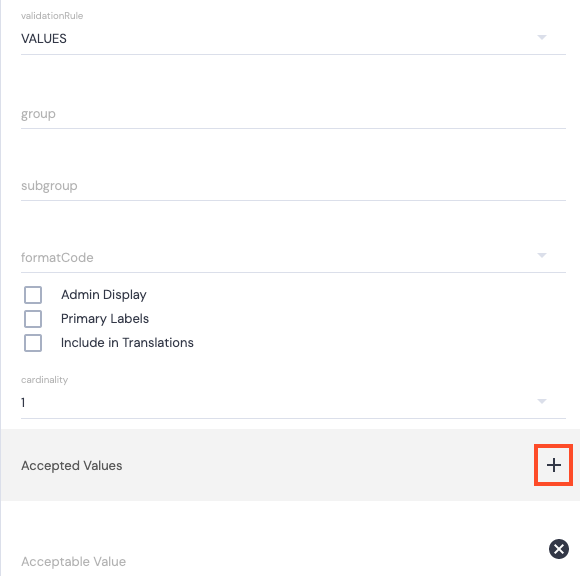
Task: Click the Primary Labels label text
Action: [x=105, y=319]
